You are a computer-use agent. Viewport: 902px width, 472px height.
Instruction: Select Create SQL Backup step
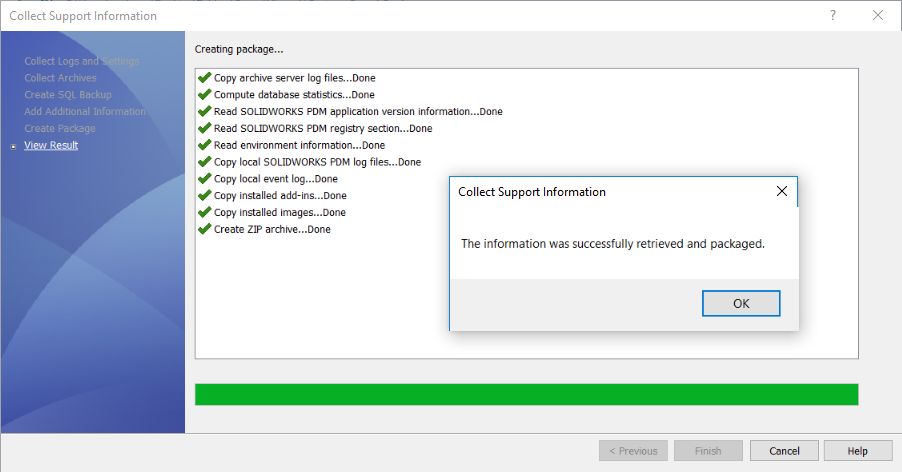pos(68,95)
